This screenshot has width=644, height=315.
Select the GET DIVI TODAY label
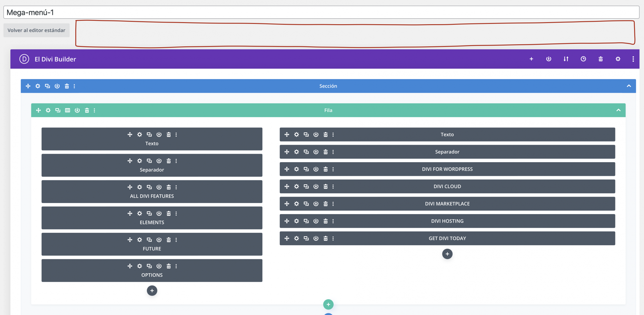(x=447, y=238)
